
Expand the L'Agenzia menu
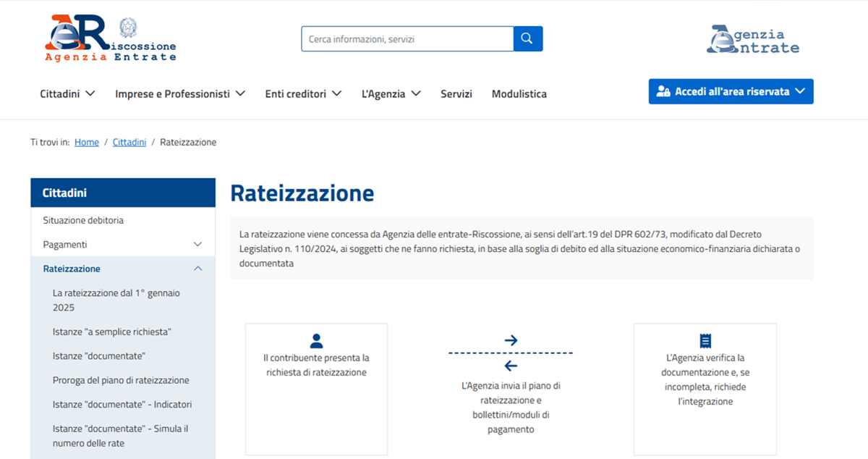click(391, 93)
